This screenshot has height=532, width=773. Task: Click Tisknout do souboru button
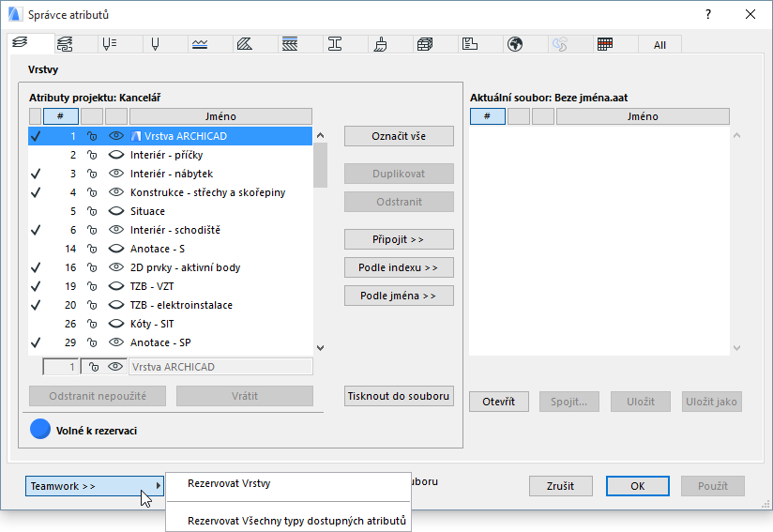tap(399, 396)
